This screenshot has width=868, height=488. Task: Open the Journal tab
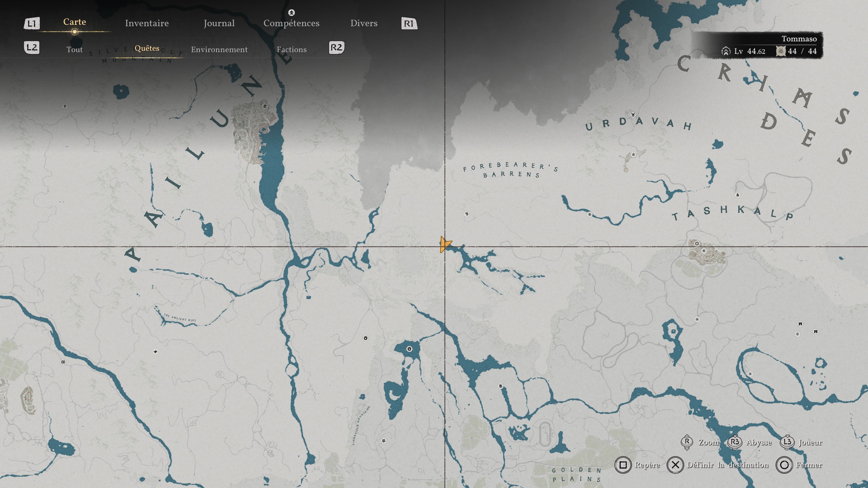(x=219, y=23)
